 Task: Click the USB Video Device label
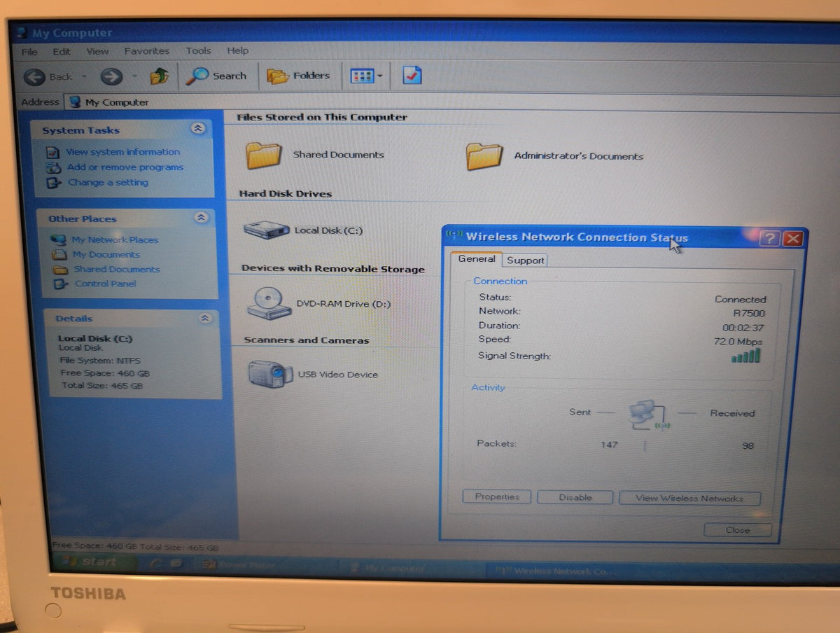(338, 375)
